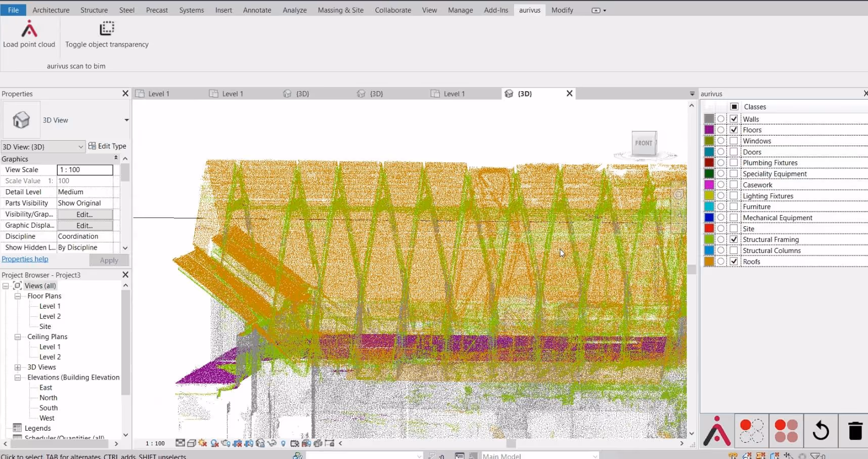Image resolution: width=868 pixels, height=459 pixels.
Task: Expand the 3D Views tree node
Action: 18,367
